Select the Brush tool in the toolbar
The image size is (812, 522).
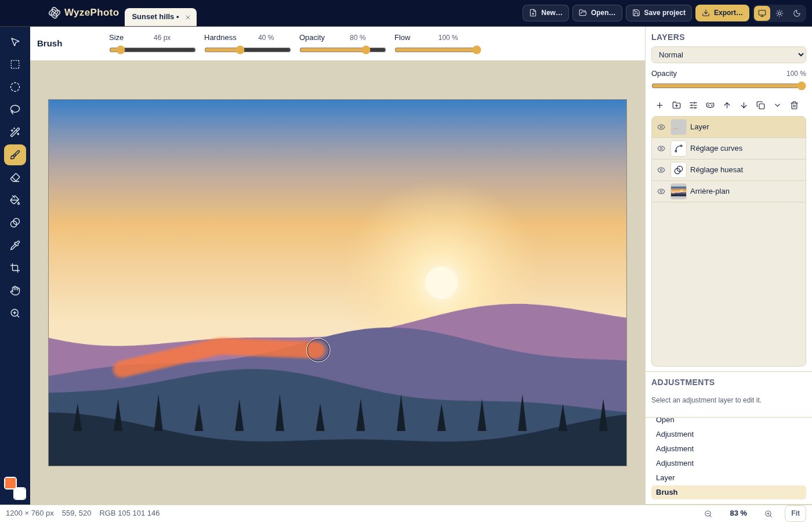click(x=15, y=155)
